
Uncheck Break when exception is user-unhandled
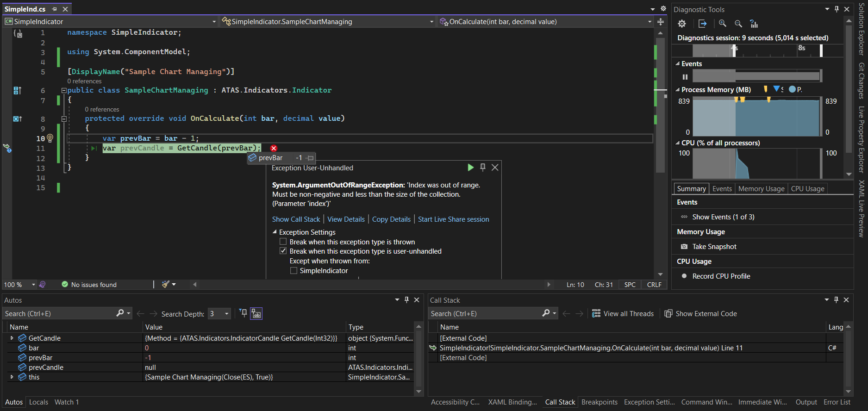click(x=283, y=251)
